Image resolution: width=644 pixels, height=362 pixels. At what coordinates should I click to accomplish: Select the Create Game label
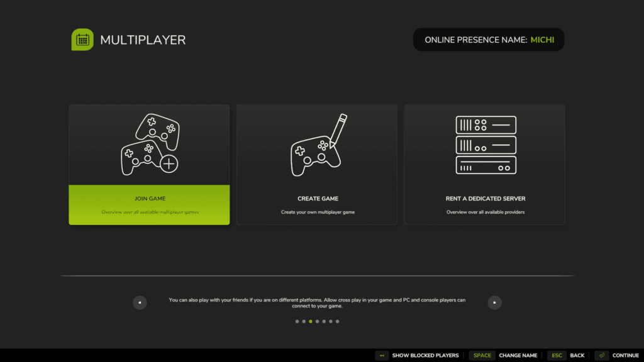pos(318,199)
